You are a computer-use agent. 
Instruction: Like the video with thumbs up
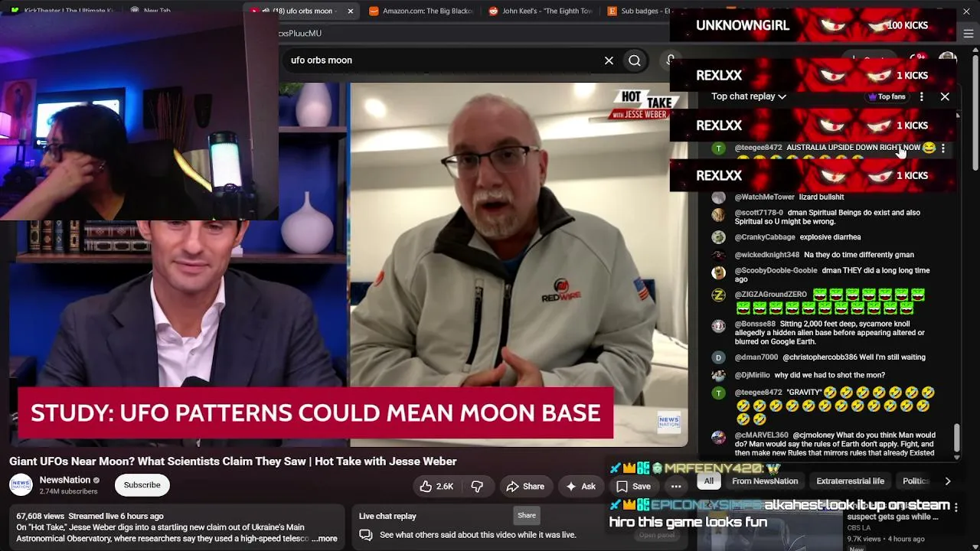pyautogui.click(x=436, y=486)
